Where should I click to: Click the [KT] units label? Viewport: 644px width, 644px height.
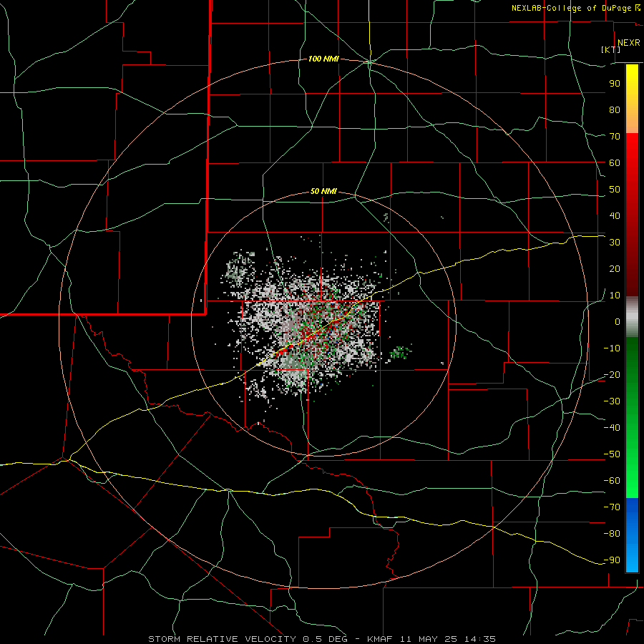611,49
